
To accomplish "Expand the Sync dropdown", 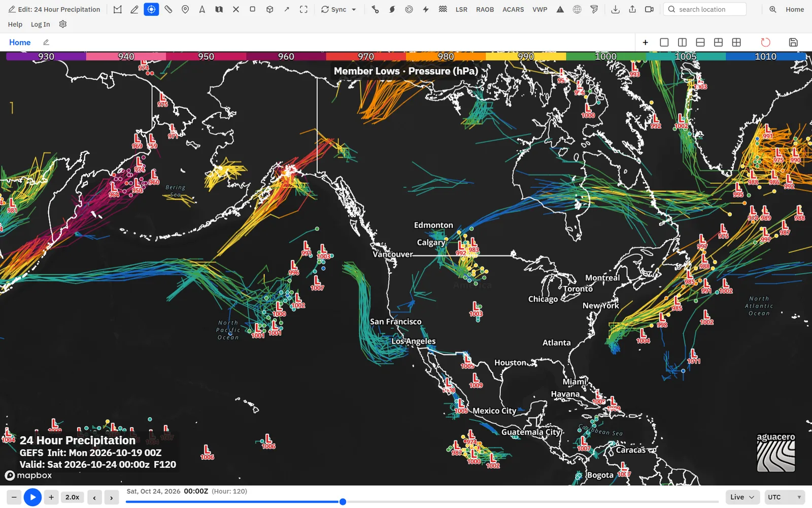I will coord(339,9).
